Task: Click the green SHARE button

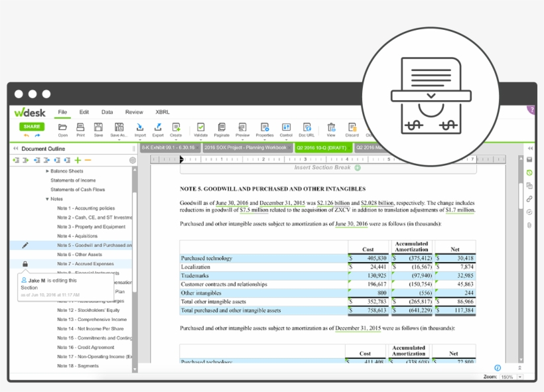Action: pos(32,127)
